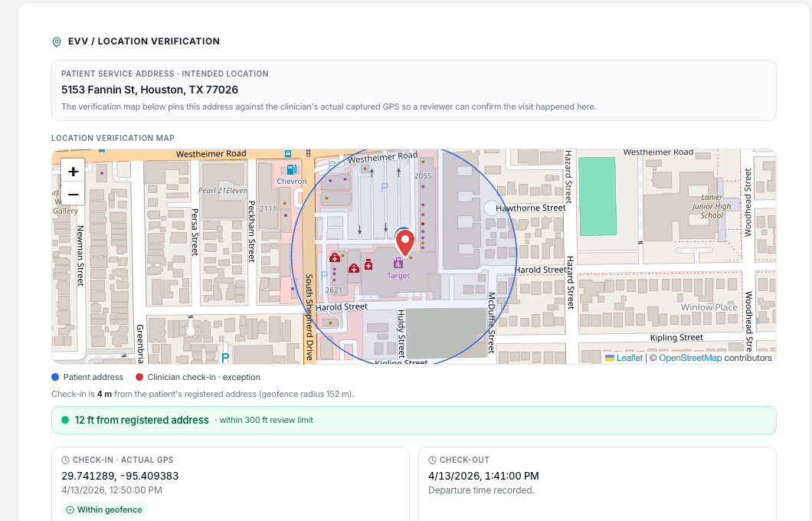Click the bus stop icon on Westheimer Road

288,154
